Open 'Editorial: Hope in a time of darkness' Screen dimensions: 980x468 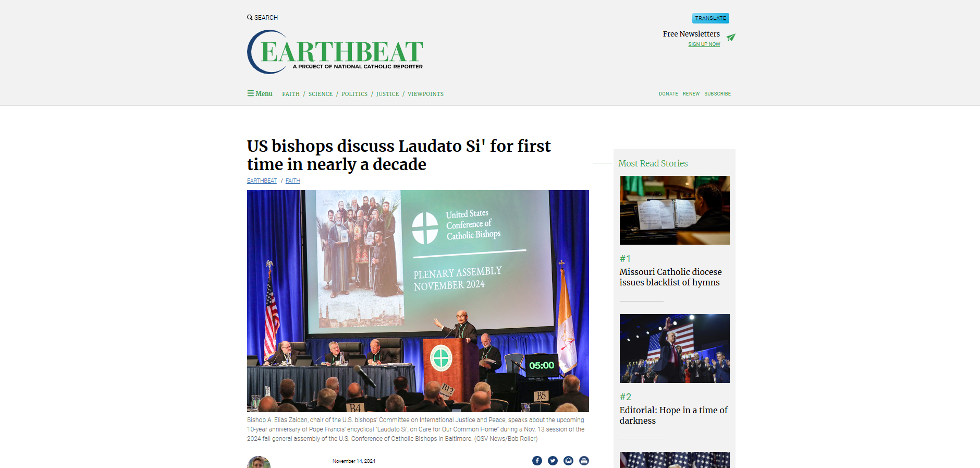673,415
